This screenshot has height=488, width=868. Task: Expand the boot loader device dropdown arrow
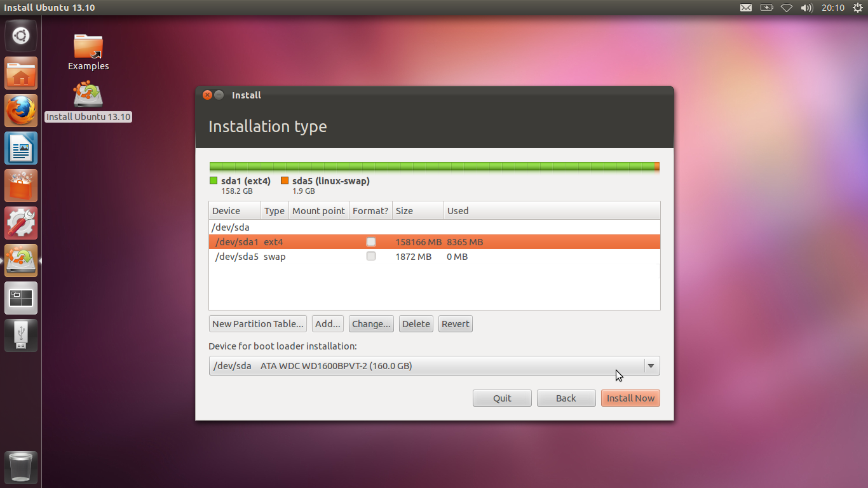pyautogui.click(x=651, y=366)
